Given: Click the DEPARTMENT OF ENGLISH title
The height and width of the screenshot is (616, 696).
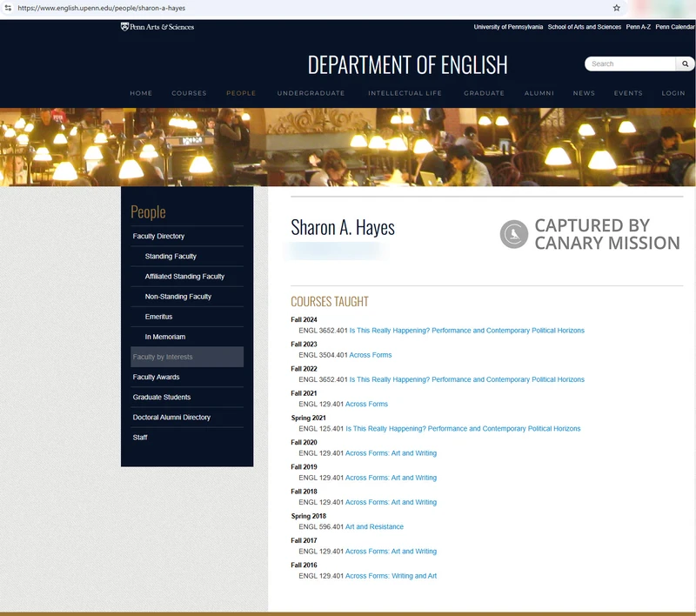Looking at the screenshot, I should [x=407, y=64].
